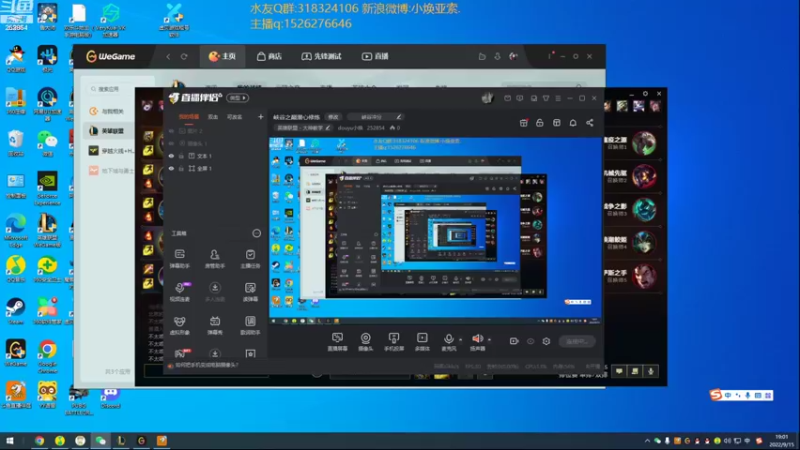Select fifth champion portrait in League lobby

click(x=644, y=276)
